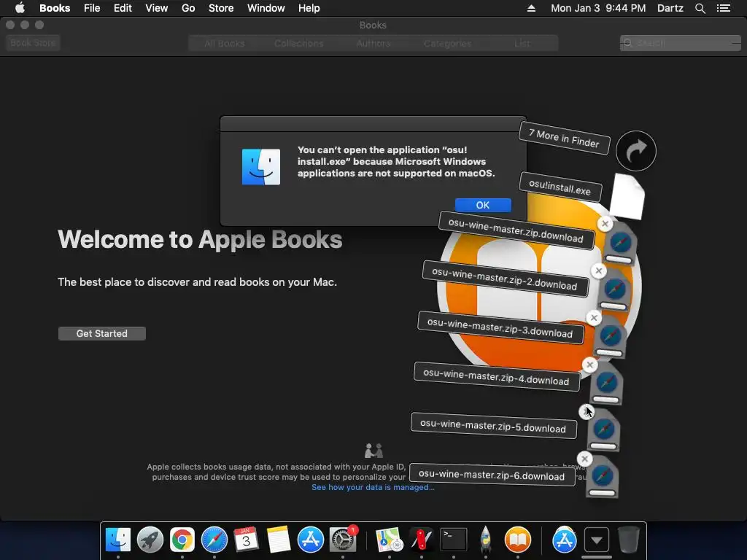Open Spotlight search magnifier in menu bar
The width and height of the screenshot is (747, 560).
click(x=700, y=8)
